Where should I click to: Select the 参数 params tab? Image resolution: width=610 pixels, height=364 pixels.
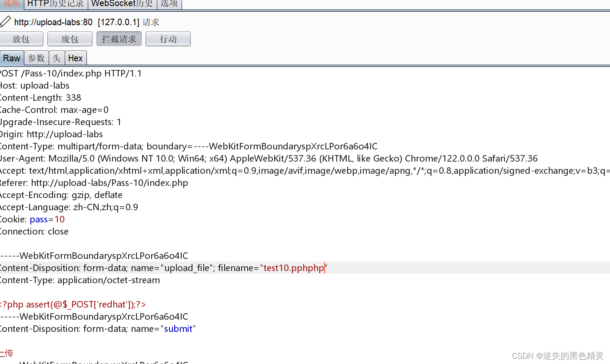tap(36, 58)
